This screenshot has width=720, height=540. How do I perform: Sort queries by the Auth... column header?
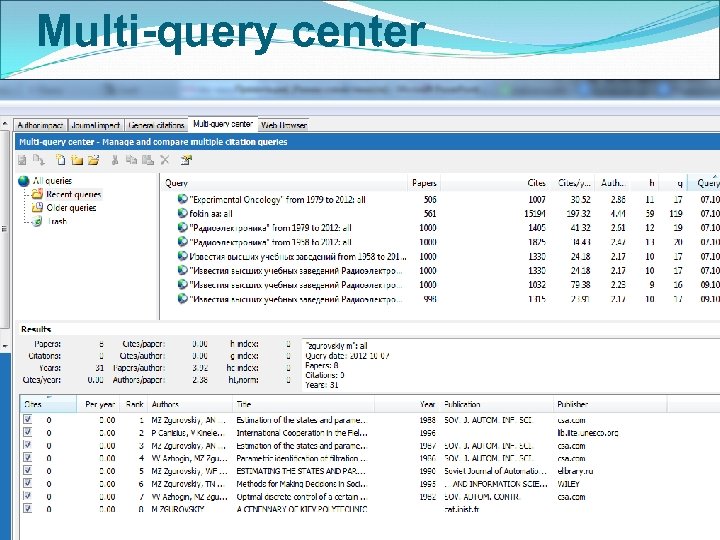[613, 183]
